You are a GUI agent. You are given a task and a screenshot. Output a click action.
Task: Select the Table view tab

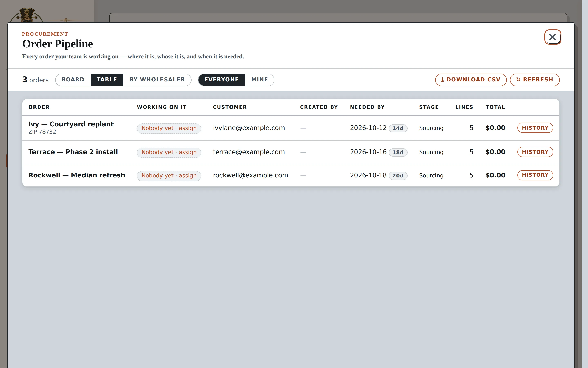(107, 80)
